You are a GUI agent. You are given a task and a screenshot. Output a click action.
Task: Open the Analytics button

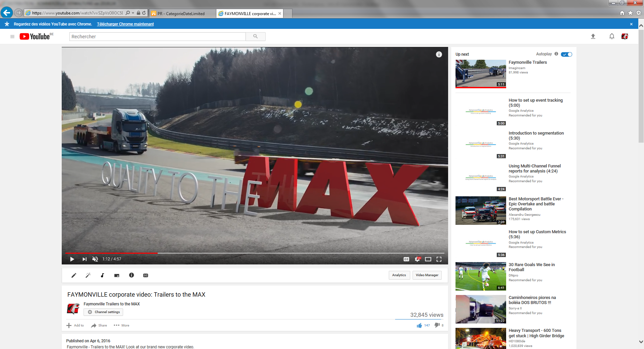point(399,275)
